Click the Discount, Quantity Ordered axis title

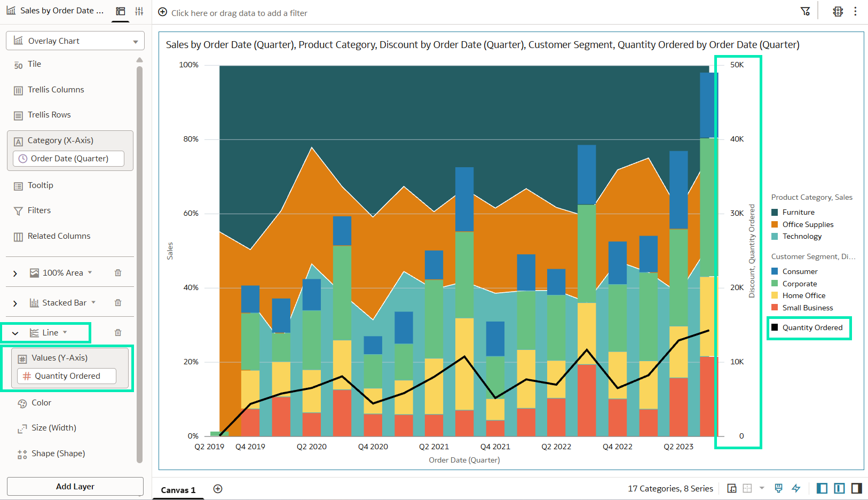coord(752,251)
